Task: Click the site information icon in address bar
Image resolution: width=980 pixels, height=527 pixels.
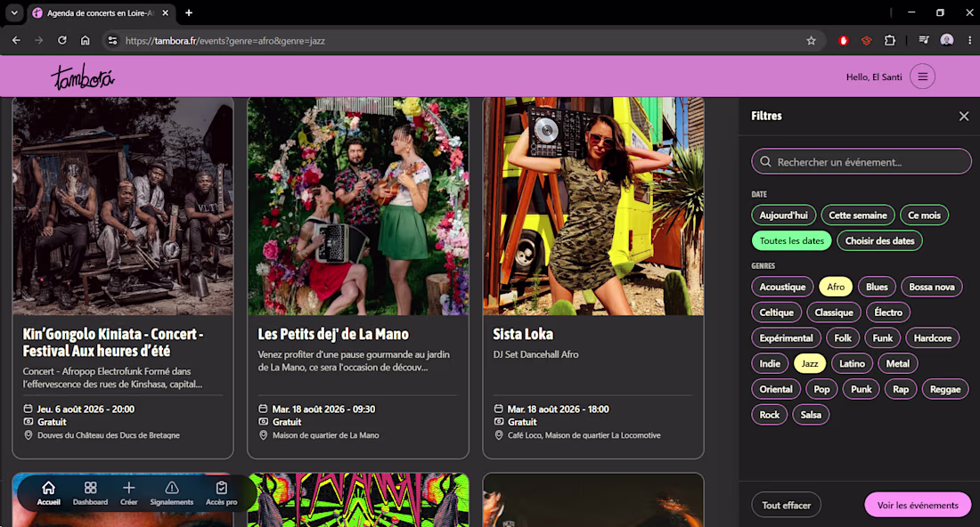Action: pos(112,41)
